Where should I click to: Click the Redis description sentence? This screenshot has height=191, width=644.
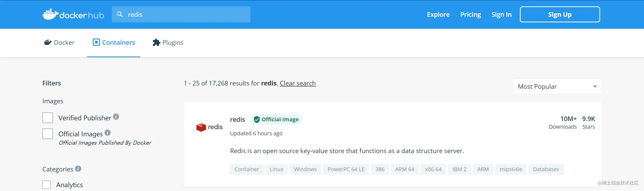coord(347,151)
